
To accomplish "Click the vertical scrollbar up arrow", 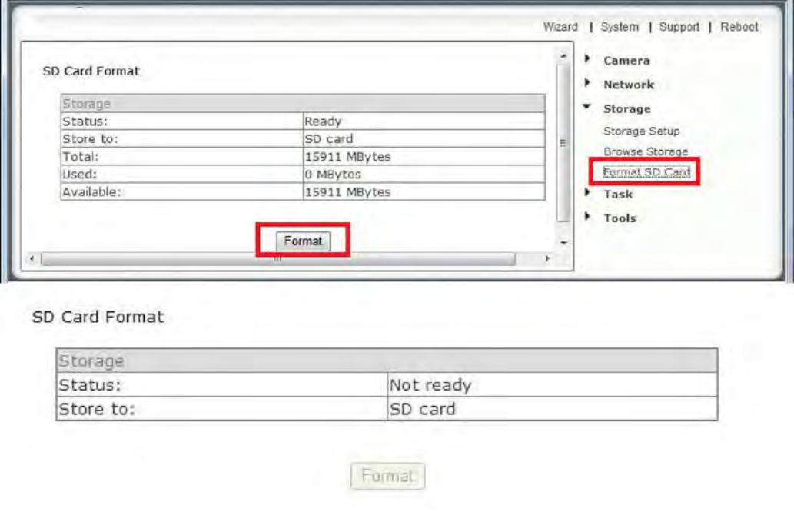I will 563,55.
